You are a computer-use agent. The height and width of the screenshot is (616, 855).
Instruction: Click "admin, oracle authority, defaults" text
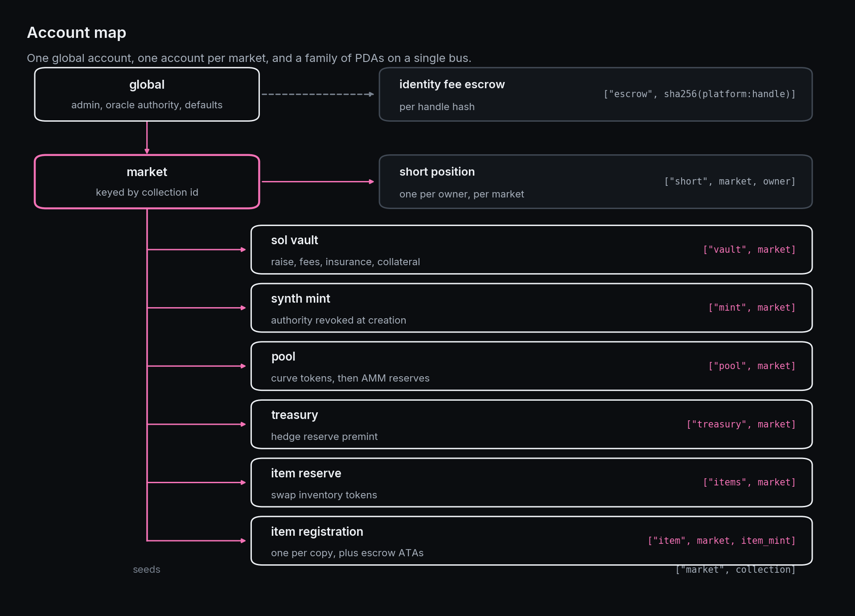pos(147,105)
